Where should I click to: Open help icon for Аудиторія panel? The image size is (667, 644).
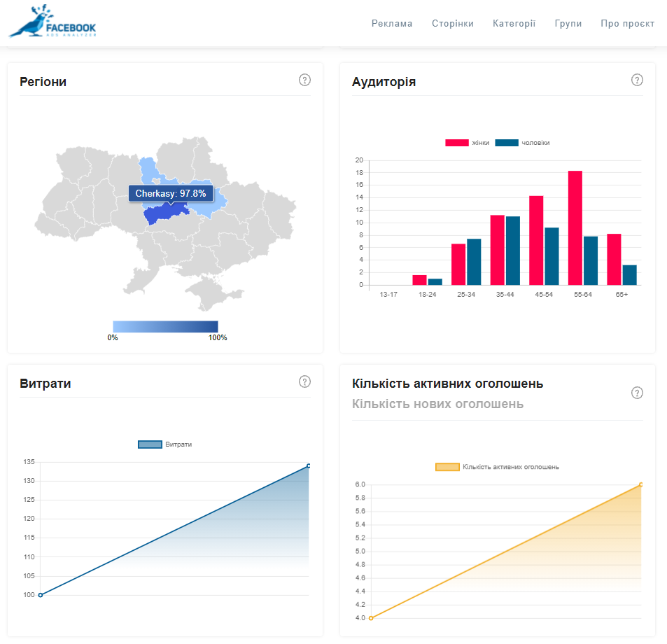pos(637,80)
